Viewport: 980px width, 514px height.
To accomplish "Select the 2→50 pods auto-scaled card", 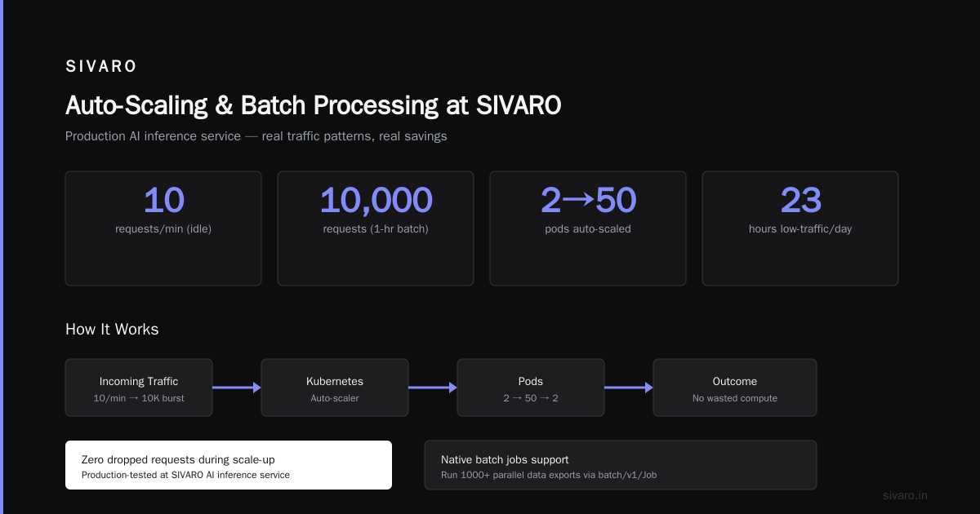I will click(x=588, y=228).
